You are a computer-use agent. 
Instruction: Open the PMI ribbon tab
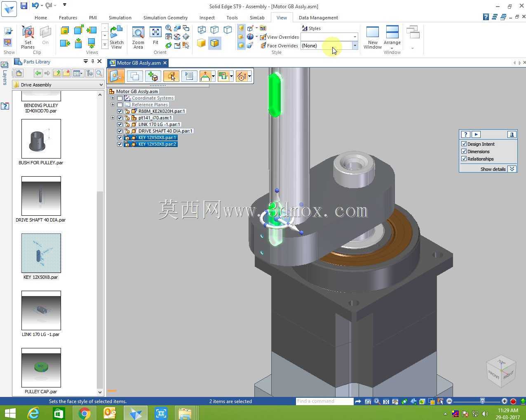(x=93, y=18)
